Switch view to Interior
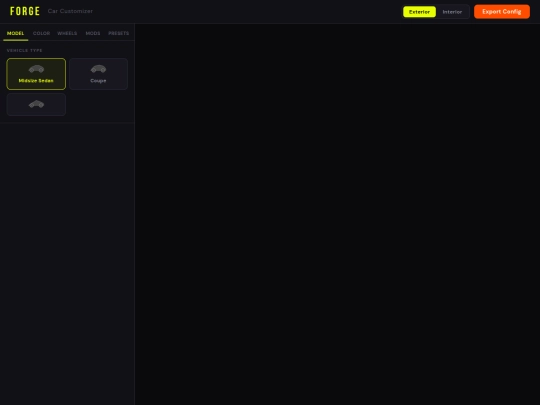The image size is (540, 405). pos(452,12)
